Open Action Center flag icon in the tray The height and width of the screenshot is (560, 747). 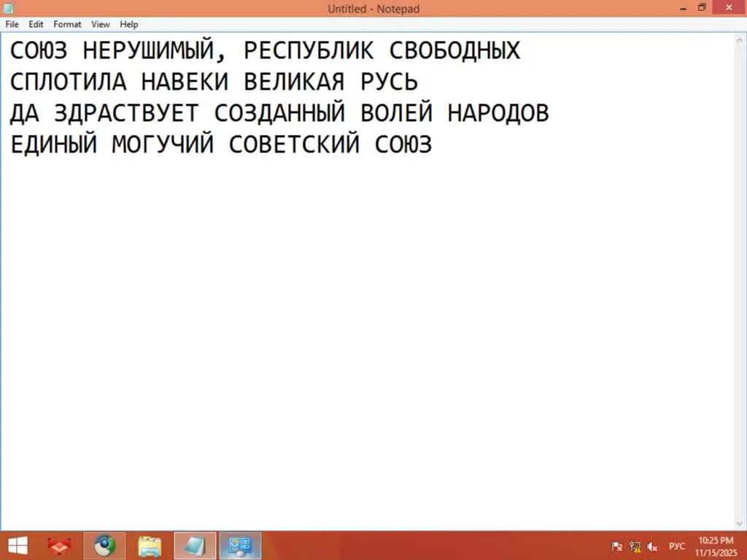[617, 547]
